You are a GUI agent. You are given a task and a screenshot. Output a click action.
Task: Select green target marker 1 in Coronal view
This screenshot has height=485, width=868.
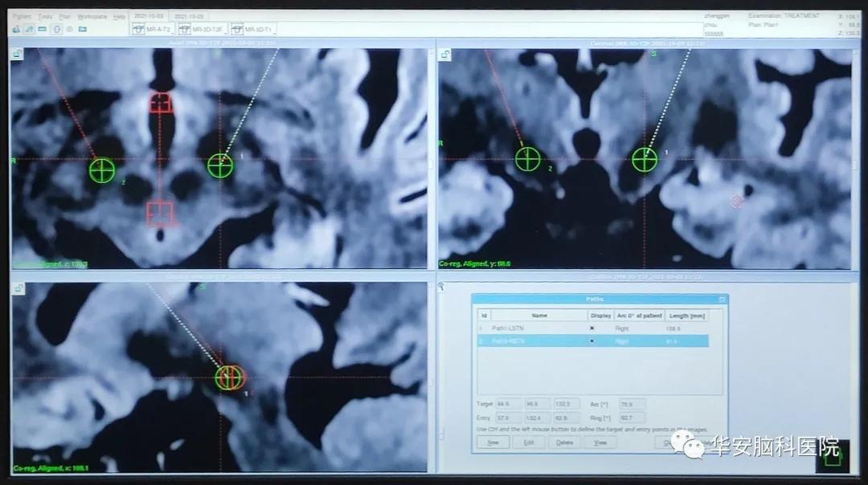tap(645, 160)
